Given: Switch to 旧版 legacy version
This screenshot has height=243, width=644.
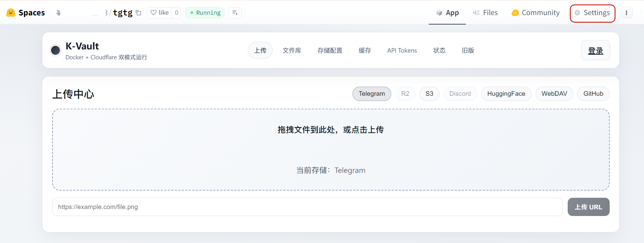Looking at the screenshot, I should (x=468, y=50).
